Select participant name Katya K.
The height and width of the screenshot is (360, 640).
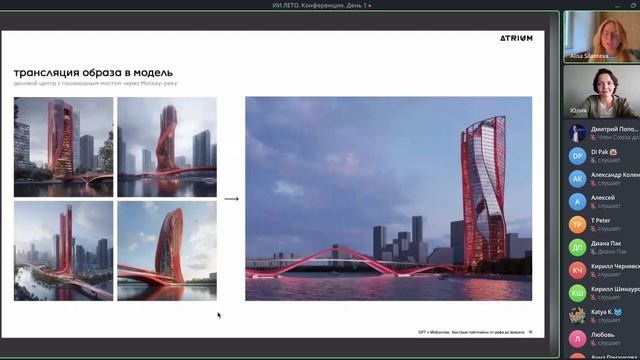(x=601, y=312)
